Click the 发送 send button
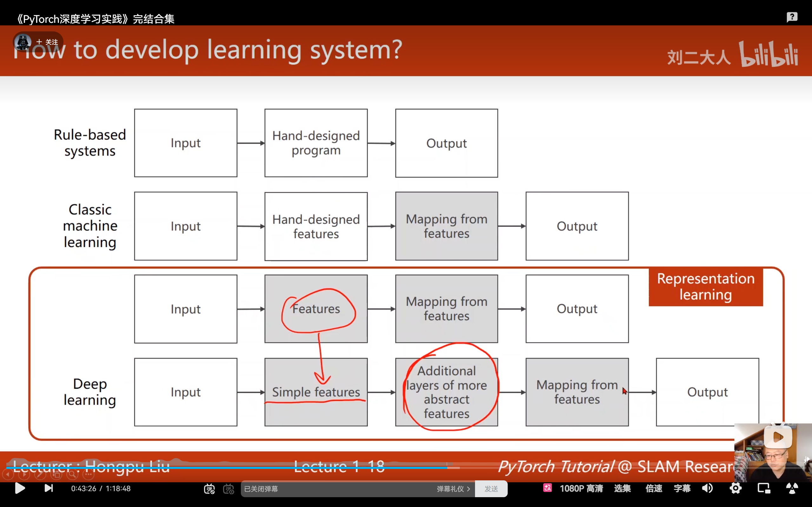 click(491, 489)
